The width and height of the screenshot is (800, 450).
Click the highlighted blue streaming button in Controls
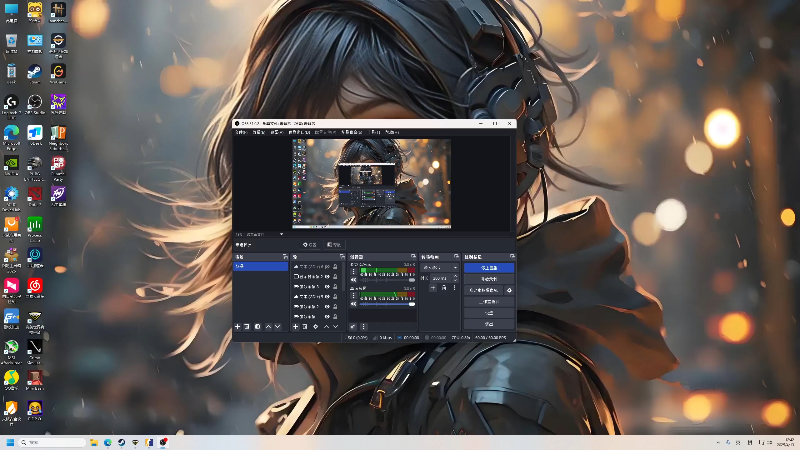click(x=489, y=268)
